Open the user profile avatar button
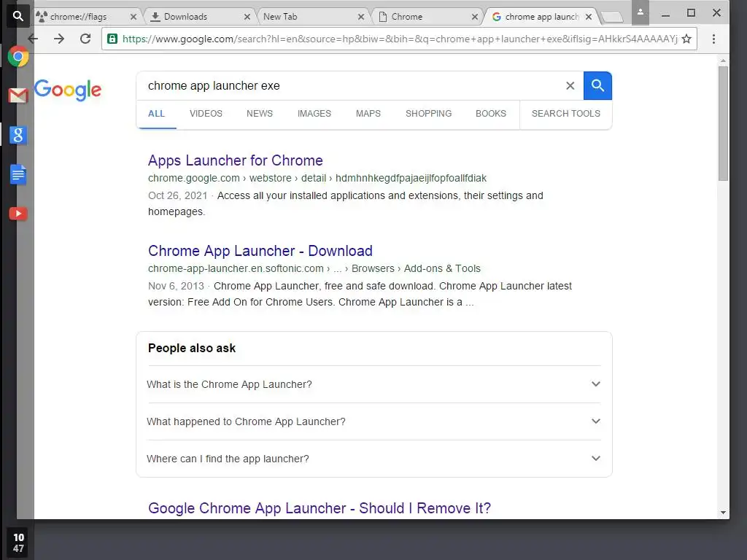747x560 pixels. point(640,13)
